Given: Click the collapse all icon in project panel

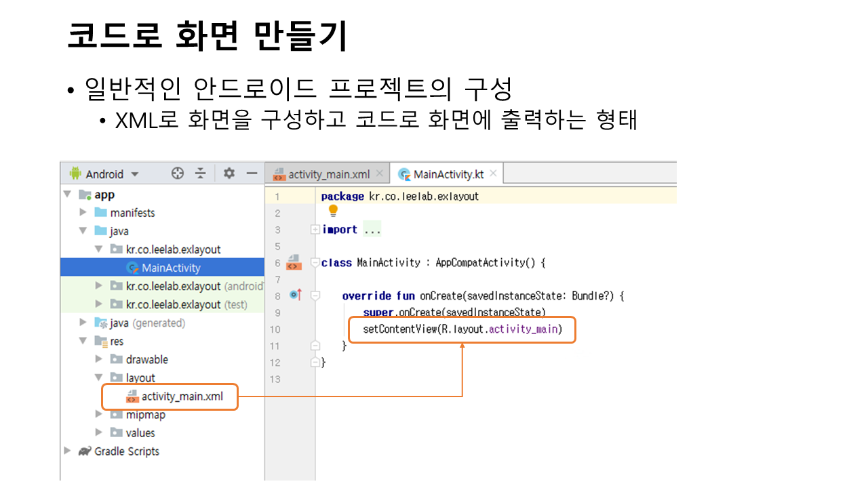Looking at the screenshot, I should [201, 174].
